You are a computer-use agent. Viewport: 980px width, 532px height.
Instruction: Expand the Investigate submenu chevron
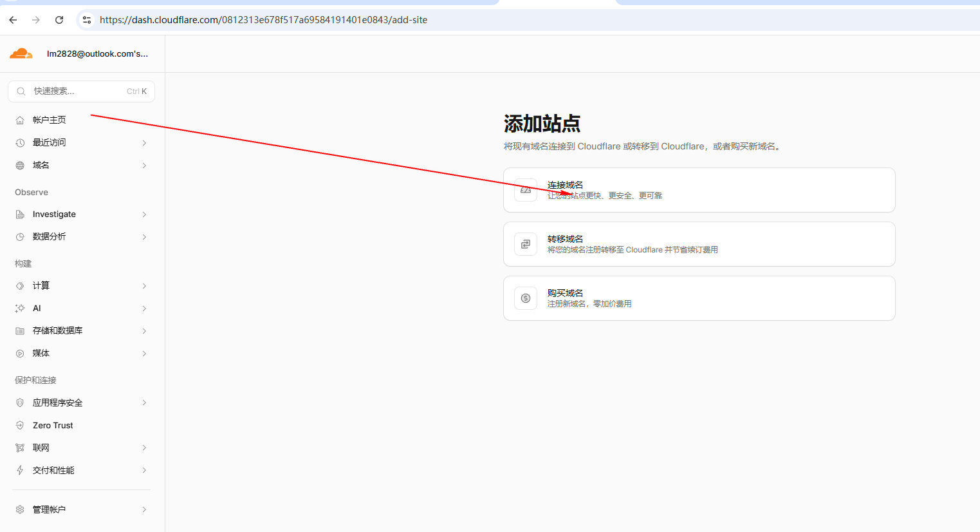[x=144, y=214]
